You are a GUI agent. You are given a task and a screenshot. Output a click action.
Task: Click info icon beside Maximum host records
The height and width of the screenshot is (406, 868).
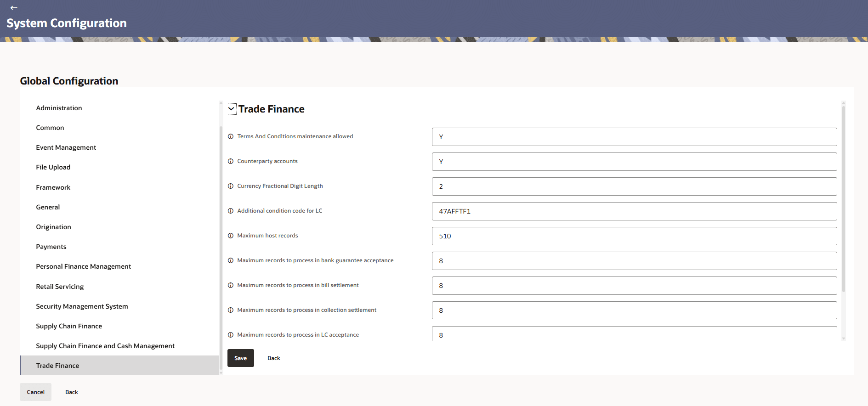[x=231, y=236]
